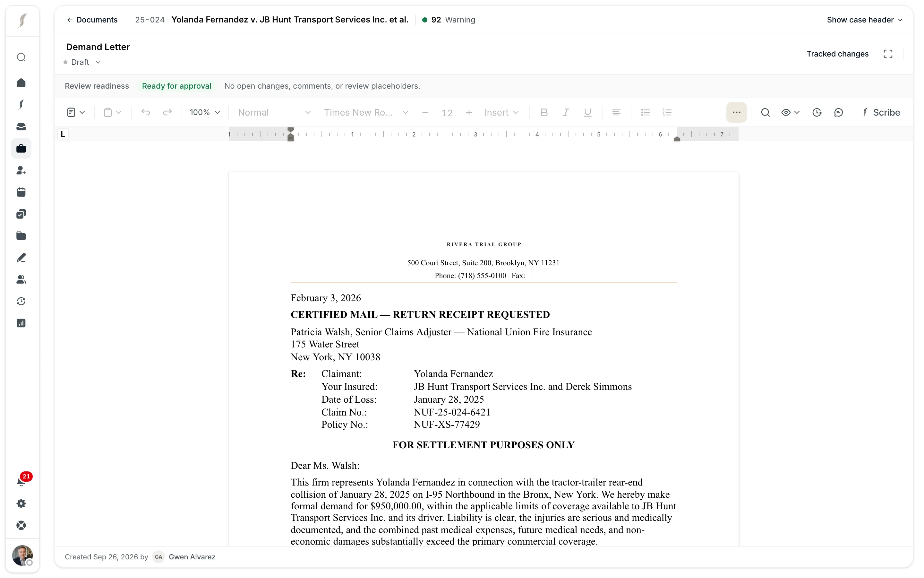Increase font size with plus button
Image resolution: width=924 pixels, height=578 pixels.
tap(469, 112)
